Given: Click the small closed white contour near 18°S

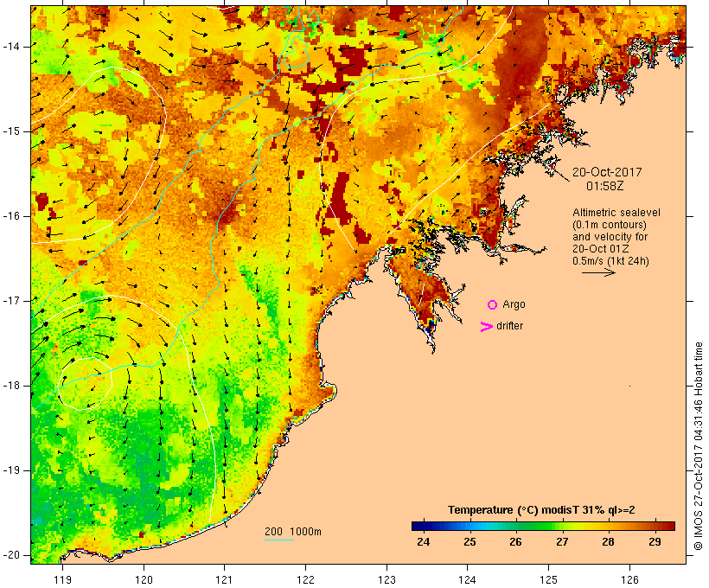Looking at the screenshot, I should click(85, 384).
